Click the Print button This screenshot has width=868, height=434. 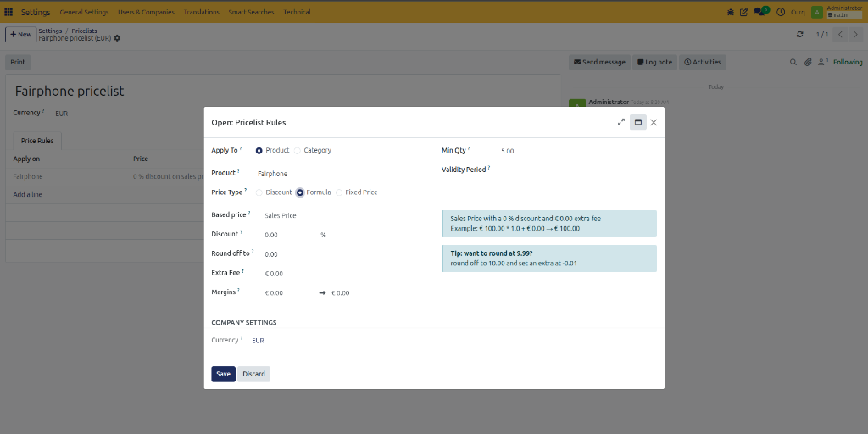[x=18, y=62]
